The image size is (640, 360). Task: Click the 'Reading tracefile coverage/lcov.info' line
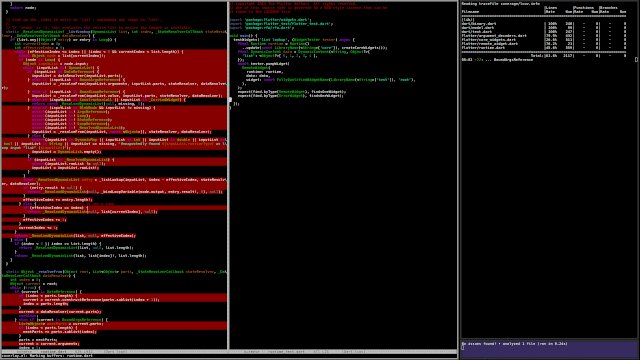500,4
